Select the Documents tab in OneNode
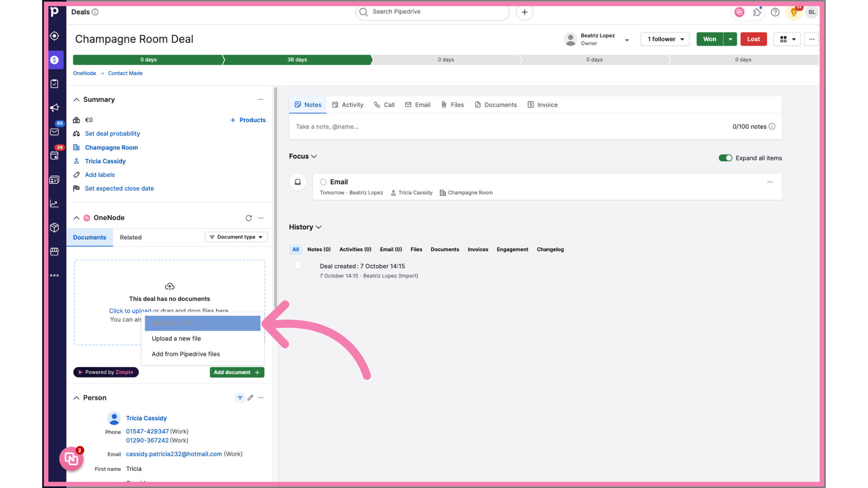 (90, 237)
